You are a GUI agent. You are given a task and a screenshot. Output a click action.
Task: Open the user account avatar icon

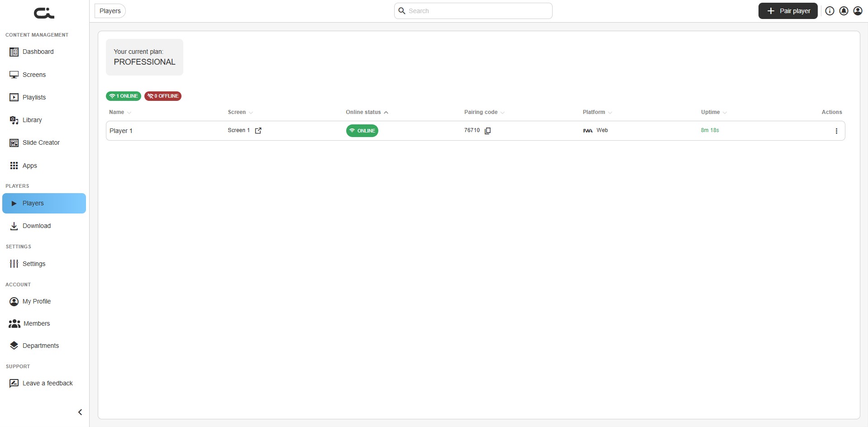click(x=858, y=11)
